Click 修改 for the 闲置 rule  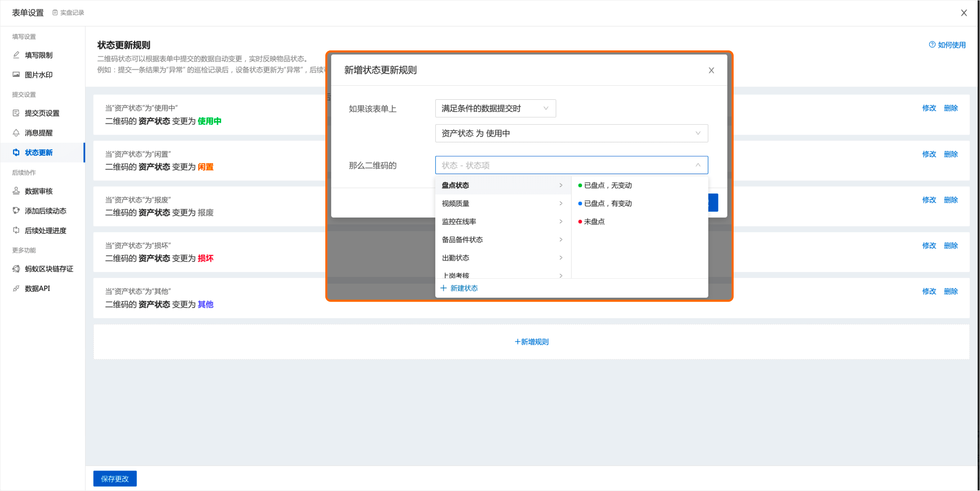coord(929,154)
